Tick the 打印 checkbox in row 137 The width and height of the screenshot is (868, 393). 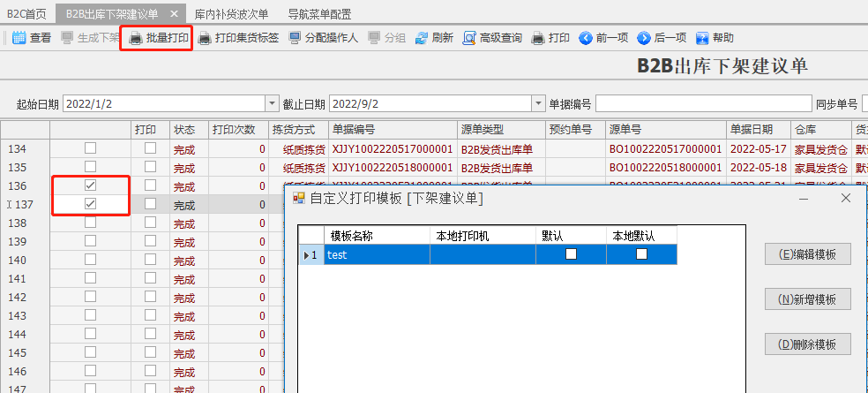coord(150,204)
